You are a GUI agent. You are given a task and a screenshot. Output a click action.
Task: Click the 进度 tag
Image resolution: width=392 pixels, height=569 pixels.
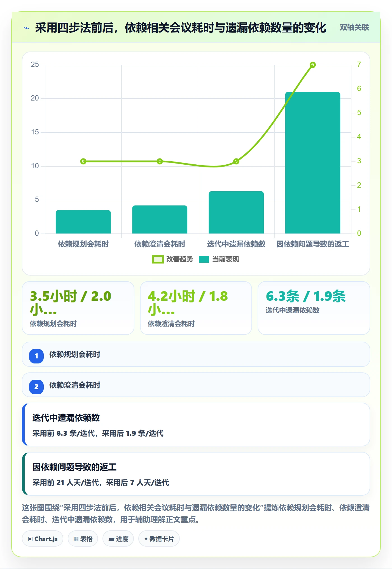(x=118, y=539)
